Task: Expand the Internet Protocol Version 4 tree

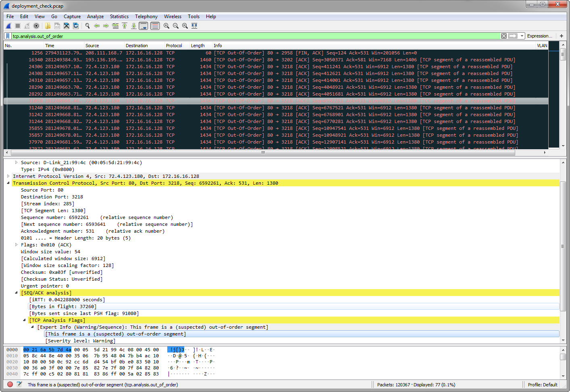Action: 8,176
